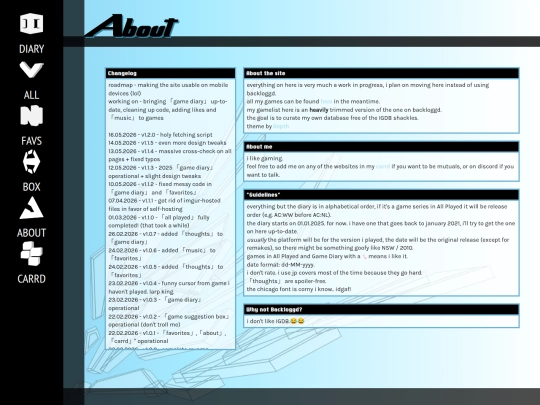Click the small pink icon in the guidelines
The width and height of the screenshot is (540, 405).
364,257
